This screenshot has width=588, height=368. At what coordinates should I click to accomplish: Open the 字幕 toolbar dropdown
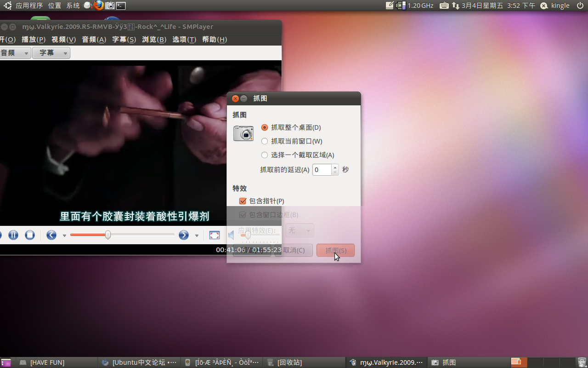click(51, 53)
